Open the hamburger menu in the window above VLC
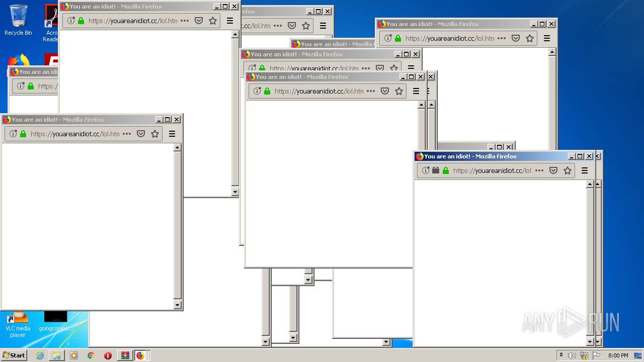644x362 pixels. click(172, 134)
